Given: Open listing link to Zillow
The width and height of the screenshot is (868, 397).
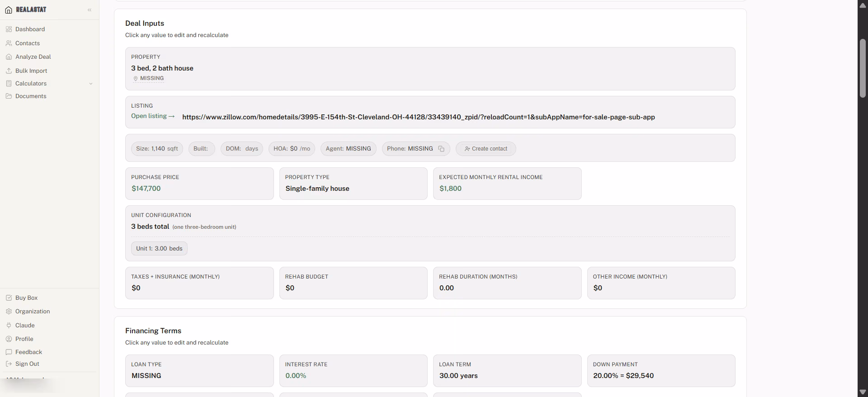Looking at the screenshot, I should click(x=153, y=116).
